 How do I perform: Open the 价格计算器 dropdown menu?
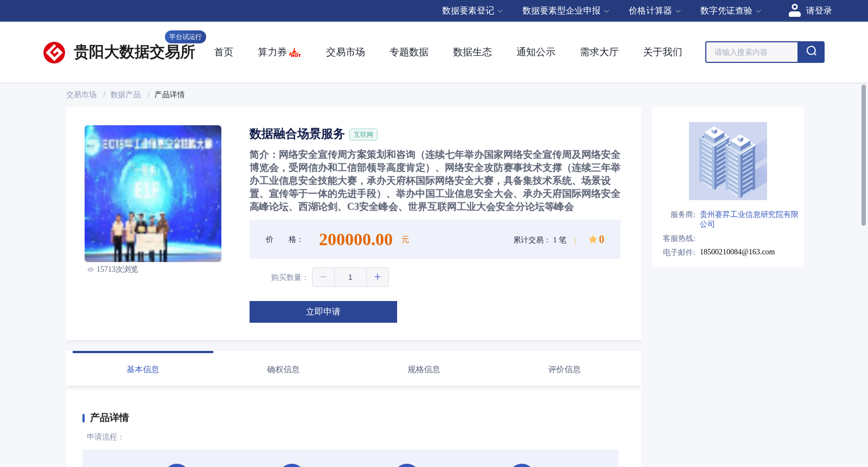click(655, 11)
